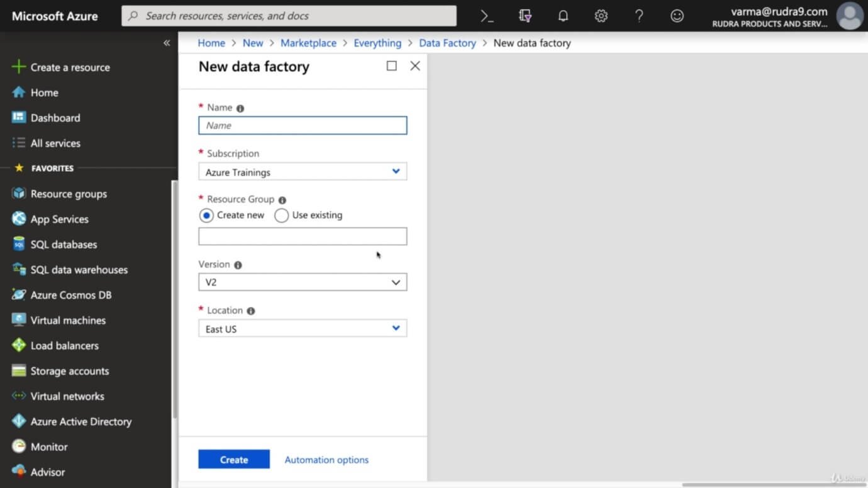This screenshot has width=868, height=488.
Task: Maximize the New data factory blade
Action: click(x=391, y=66)
